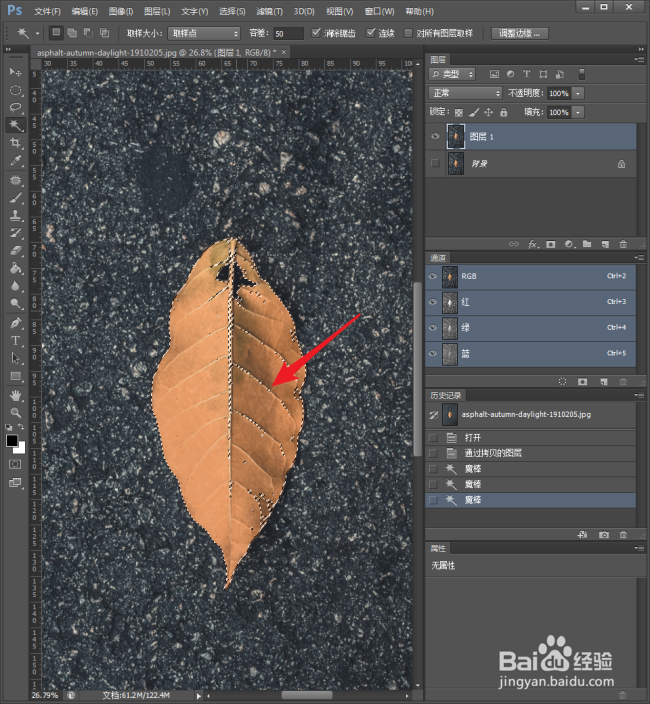650x704 pixels.
Task: Toggle 绿 channel visibility eye
Action: coord(433,327)
